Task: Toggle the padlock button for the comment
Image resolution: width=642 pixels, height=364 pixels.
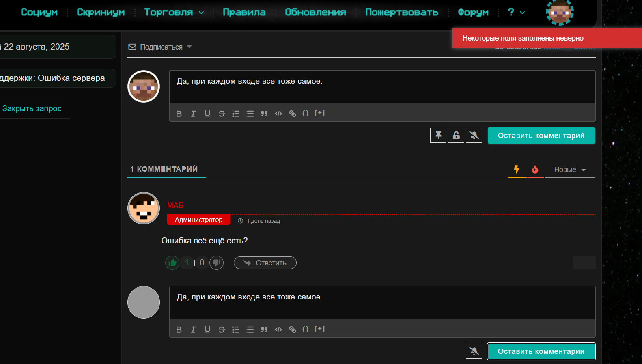Action: [x=456, y=135]
